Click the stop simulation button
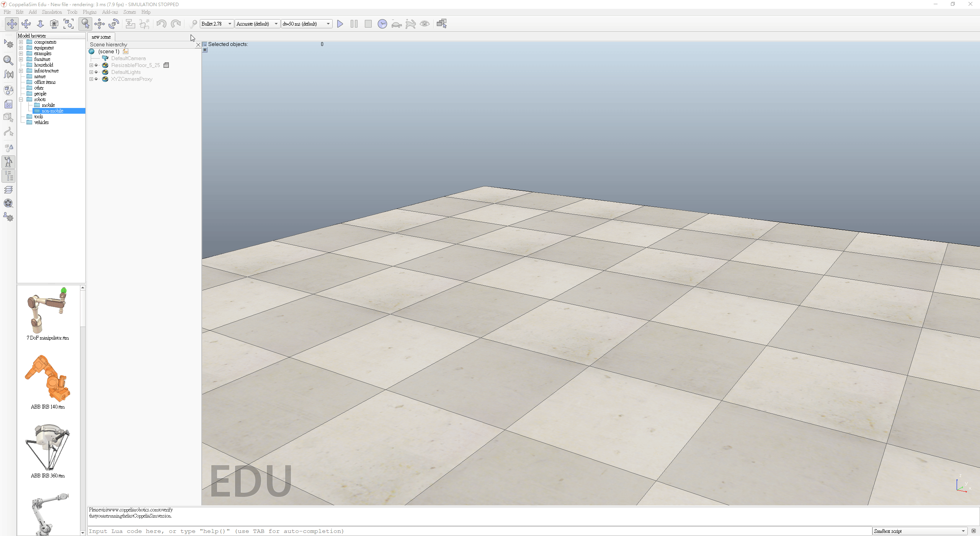 pos(368,24)
